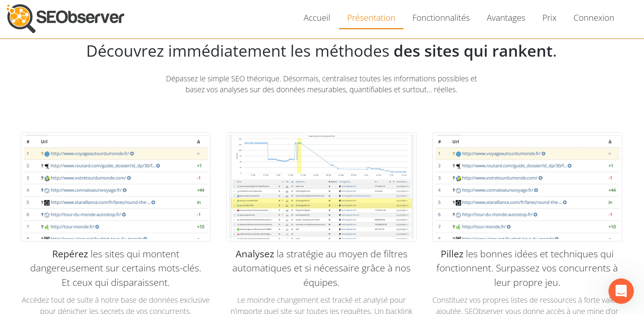The height and width of the screenshot is (314, 644).
Task: Select the Présentation nav tab
Action: tap(371, 18)
